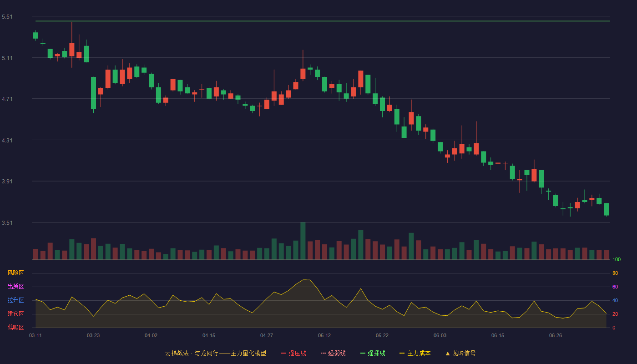Click the 80 indicator axis value
This screenshot has height=364, width=637.
[x=615, y=273]
